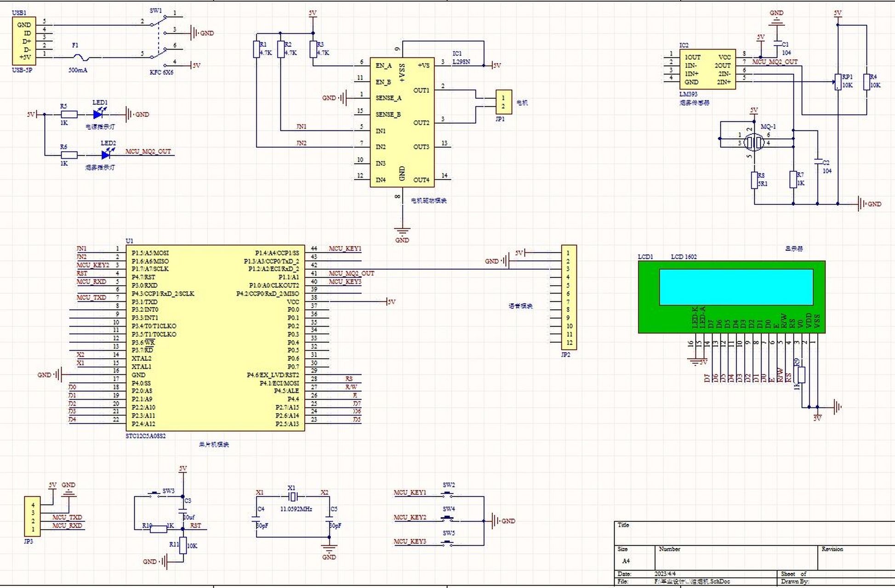Select pull-up resistor R2
This screenshot has width=895, height=588.
(281, 49)
